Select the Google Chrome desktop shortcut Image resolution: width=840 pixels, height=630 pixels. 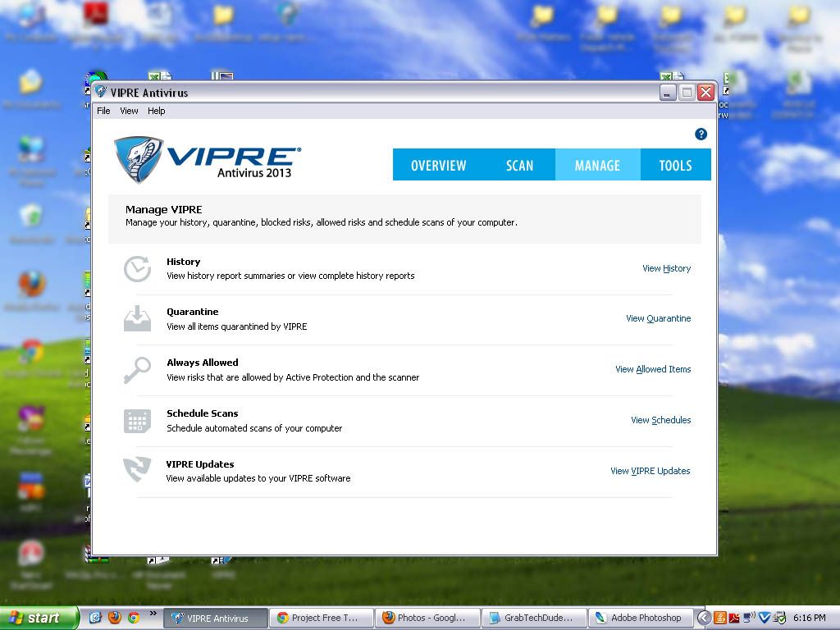point(32,358)
